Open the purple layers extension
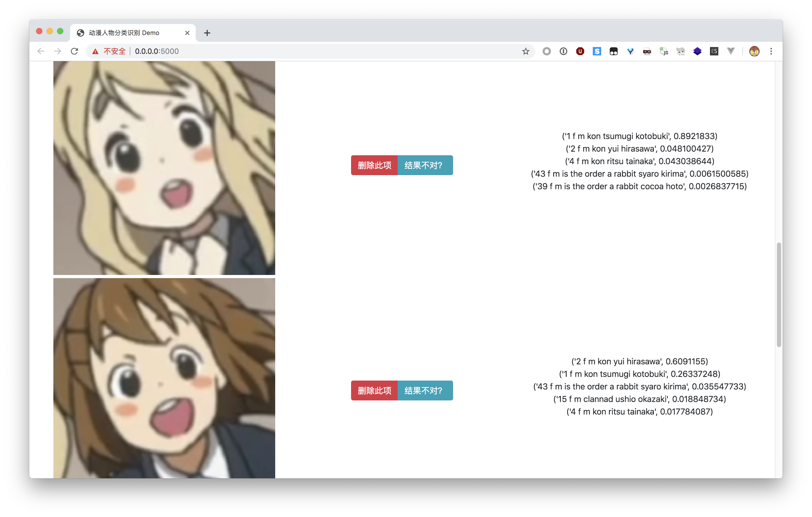Image resolution: width=812 pixels, height=517 pixels. pyautogui.click(x=697, y=51)
